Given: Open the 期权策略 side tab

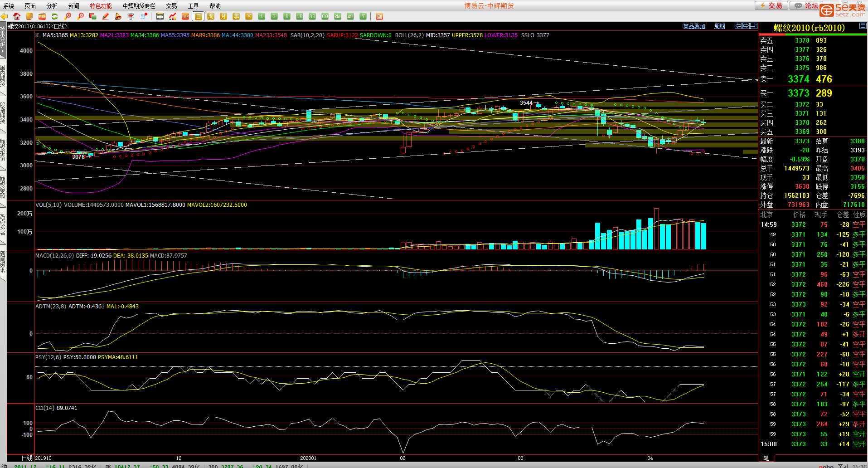Looking at the screenshot, I should point(3,187).
